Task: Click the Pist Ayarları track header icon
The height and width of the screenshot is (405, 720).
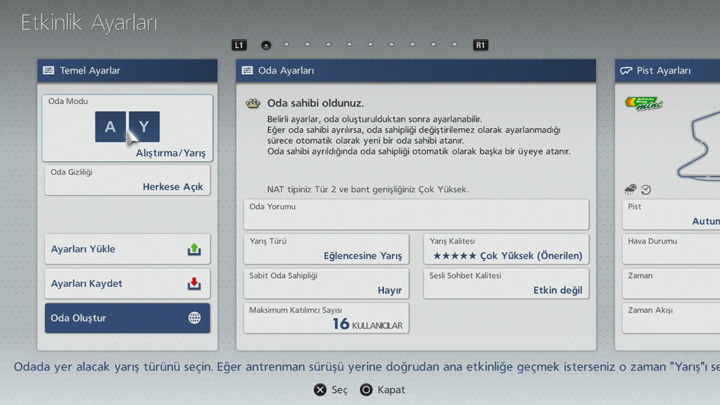Action: 626,71
